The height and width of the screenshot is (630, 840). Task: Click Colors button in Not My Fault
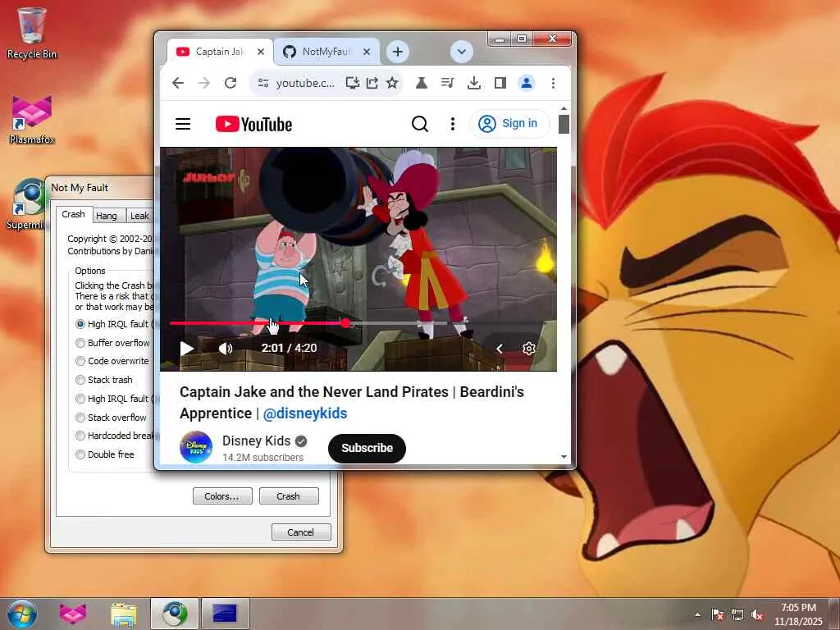222,496
